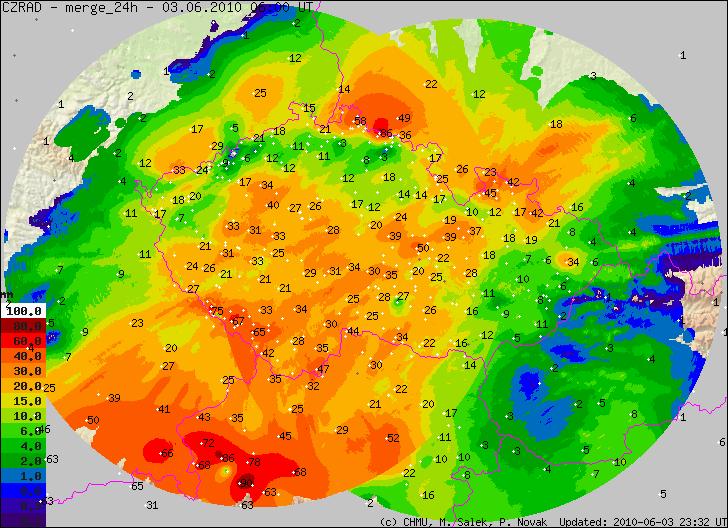Click the blue 1.0 legend swatch
Screen dimensions: 728x528
(x=23, y=476)
